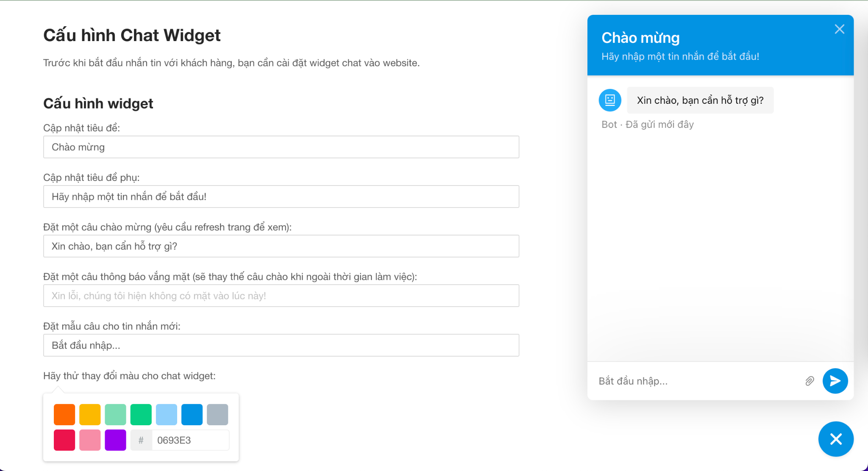
Task: Toggle the round chat launcher button
Action: [x=836, y=439]
